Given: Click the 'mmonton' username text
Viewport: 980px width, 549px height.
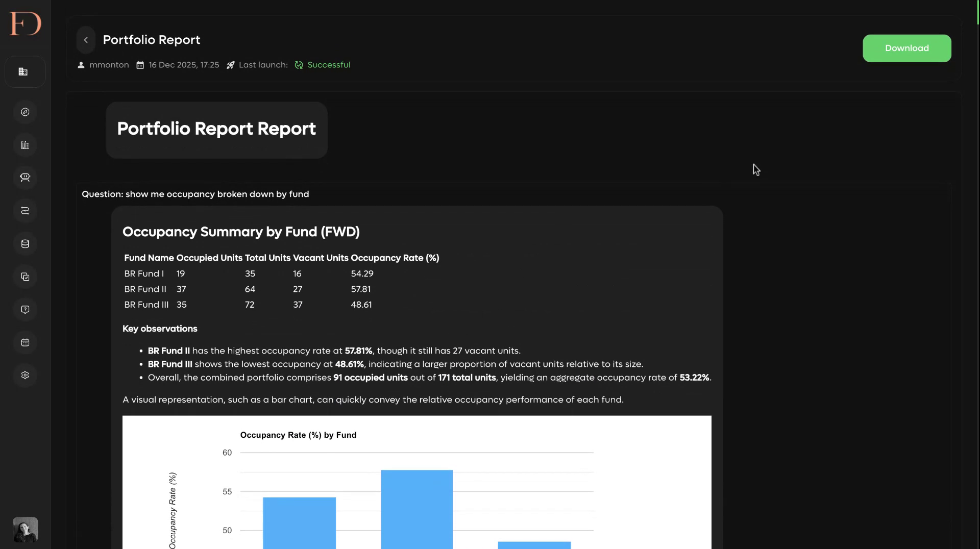Looking at the screenshot, I should coord(109,65).
